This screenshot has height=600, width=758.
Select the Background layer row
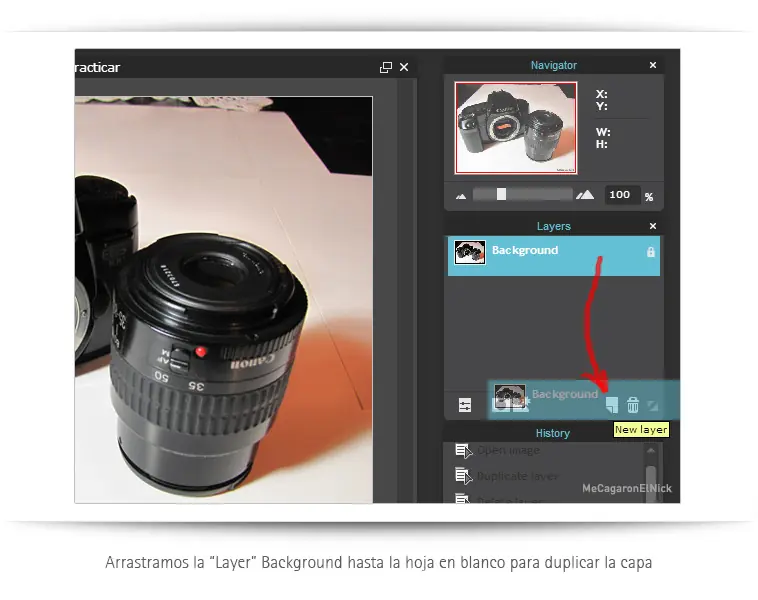554,256
